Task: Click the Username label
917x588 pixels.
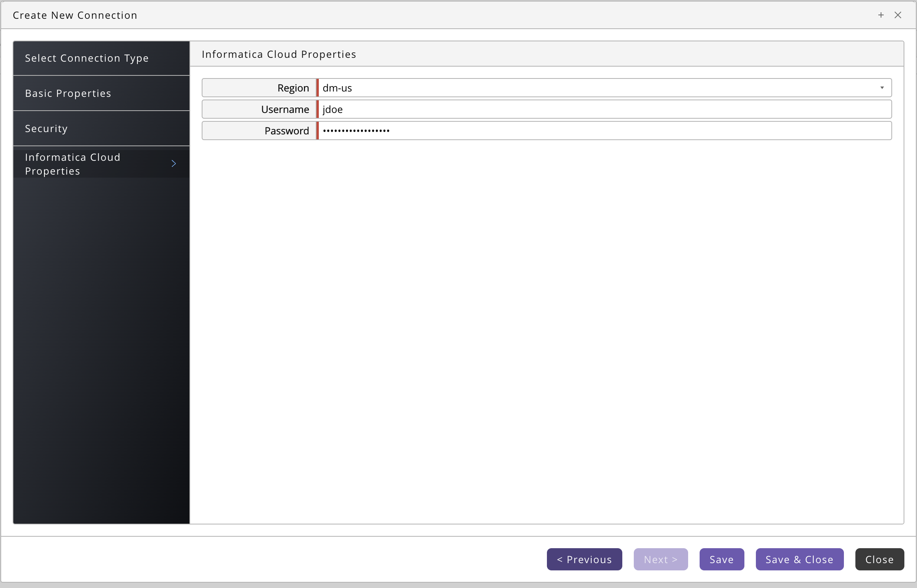Action: pyautogui.click(x=285, y=109)
